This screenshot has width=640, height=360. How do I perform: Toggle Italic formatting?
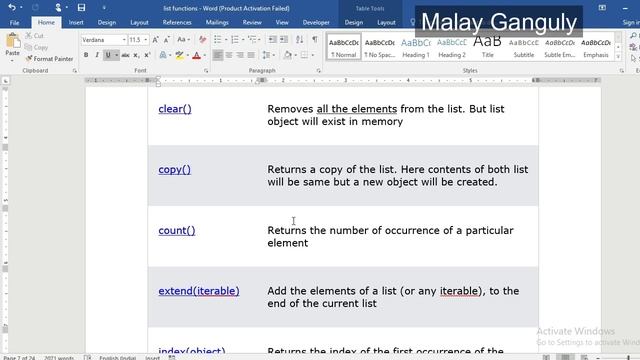click(x=97, y=55)
